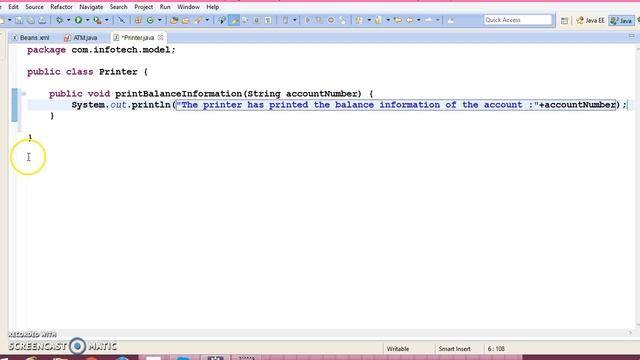Click the Print toolbar icon
Screen dimensions: 640x360
(42, 20)
